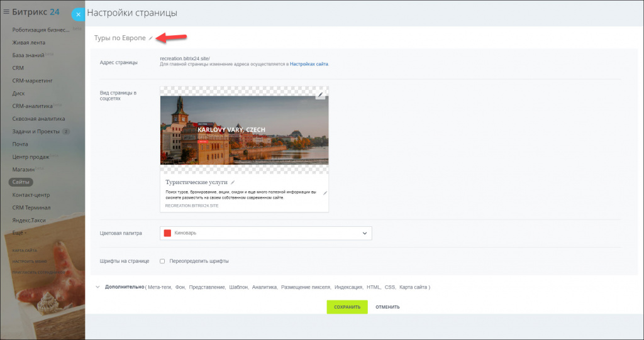The height and width of the screenshot is (340, 644).
Task: Open CRM Терминал section
Action: click(31, 208)
